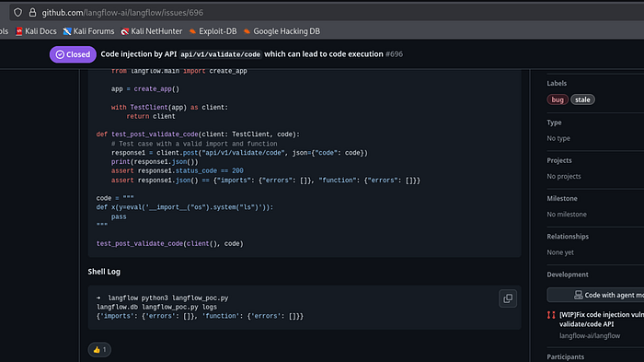Click the padlock site security icon
This screenshot has width=644, height=362.
[x=32, y=12]
